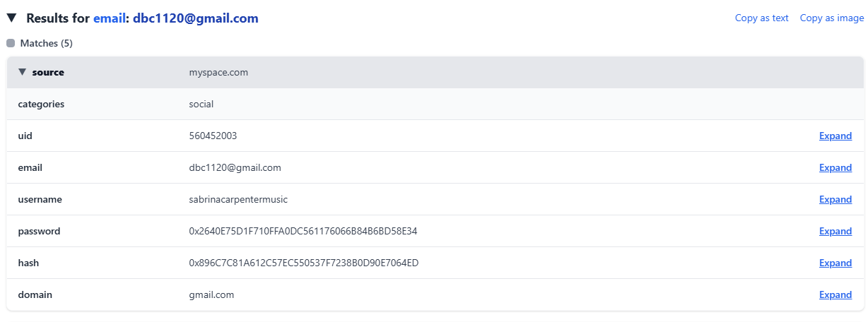The width and height of the screenshot is (868, 322).
Task: Expand the email row
Action: pos(835,167)
